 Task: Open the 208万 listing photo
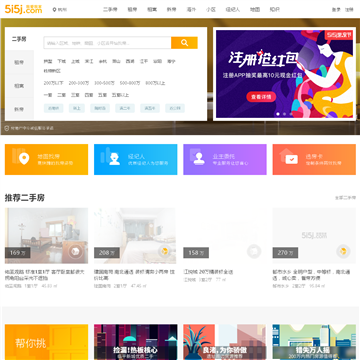[x=135, y=236]
